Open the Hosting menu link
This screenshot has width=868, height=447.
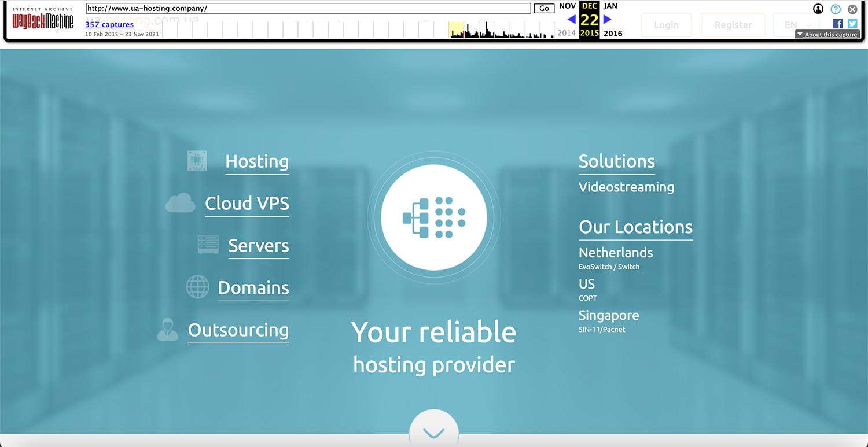pos(257,161)
